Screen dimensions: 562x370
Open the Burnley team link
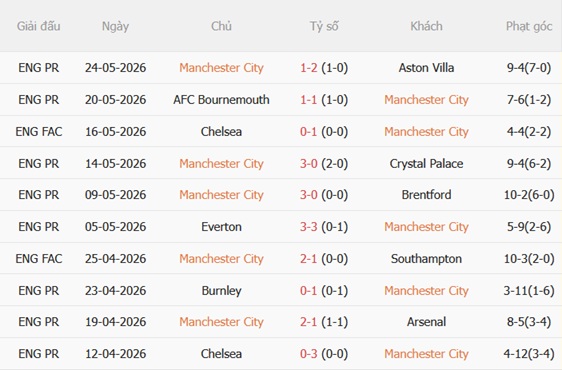point(221,290)
